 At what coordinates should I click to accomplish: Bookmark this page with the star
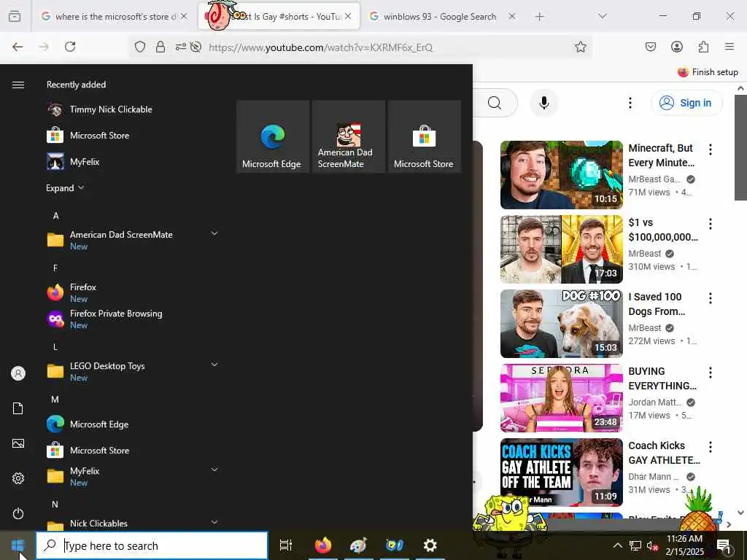(x=580, y=47)
